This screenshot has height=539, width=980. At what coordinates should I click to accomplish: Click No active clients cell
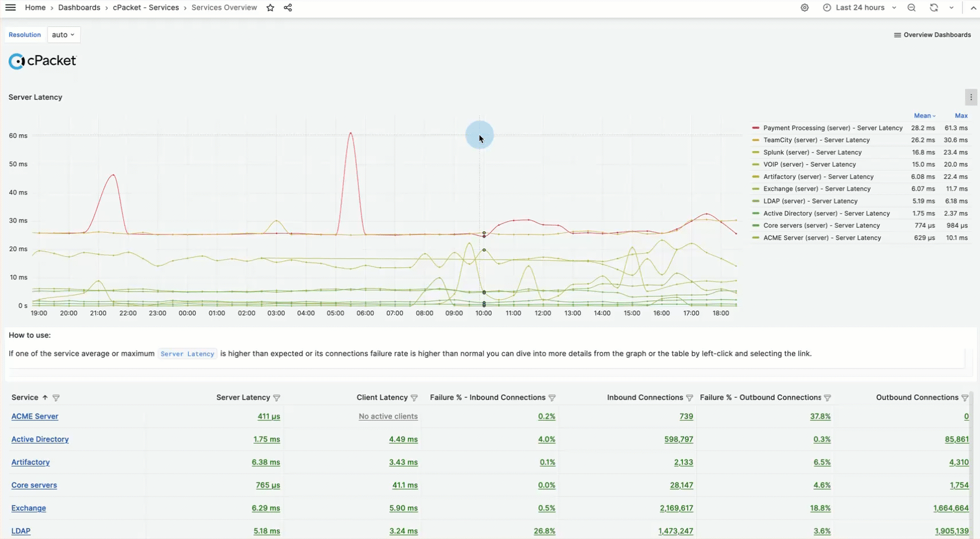[388, 416]
